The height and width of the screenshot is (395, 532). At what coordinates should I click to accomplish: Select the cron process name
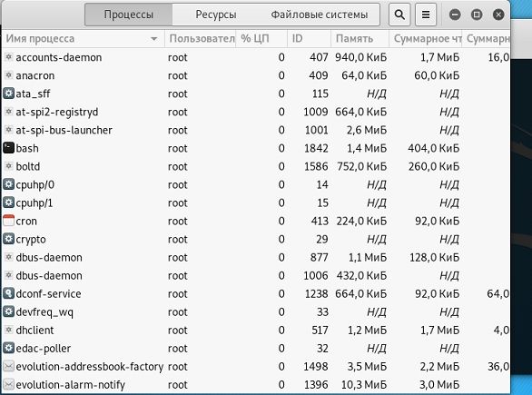pyautogui.click(x=26, y=221)
